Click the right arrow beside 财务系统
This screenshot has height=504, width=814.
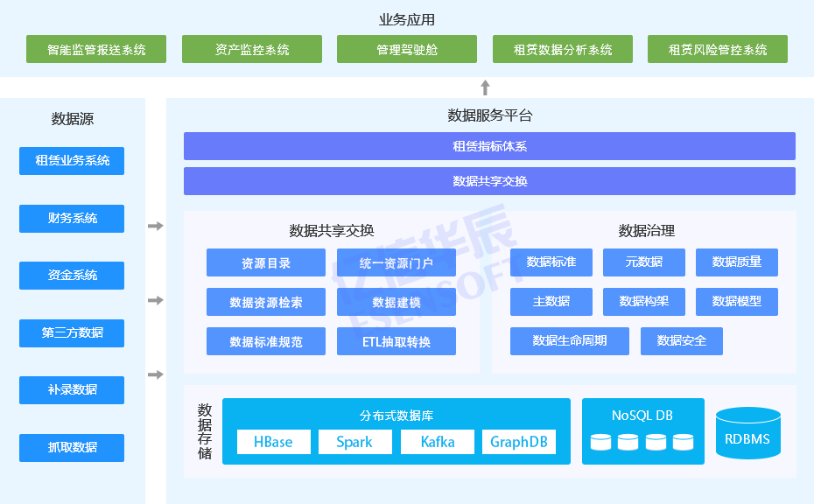[156, 226]
